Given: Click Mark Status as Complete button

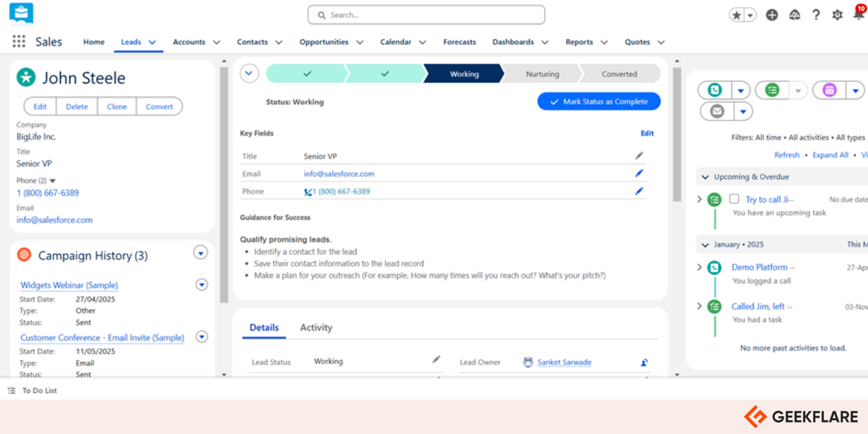Looking at the screenshot, I should [599, 101].
